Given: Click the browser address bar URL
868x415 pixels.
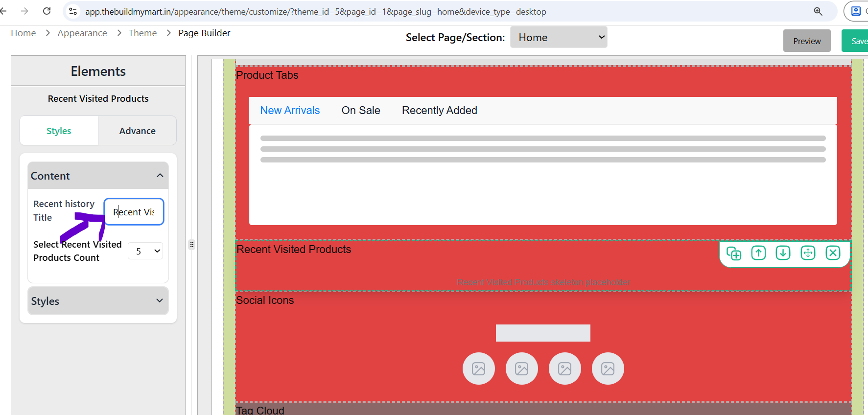Looking at the screenshot, I should coord(316,11).
